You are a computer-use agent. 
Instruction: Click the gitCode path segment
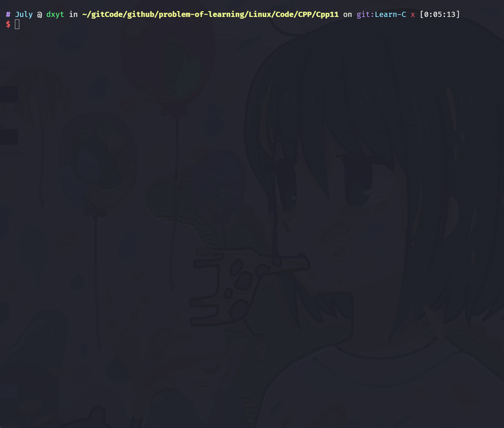107,15
